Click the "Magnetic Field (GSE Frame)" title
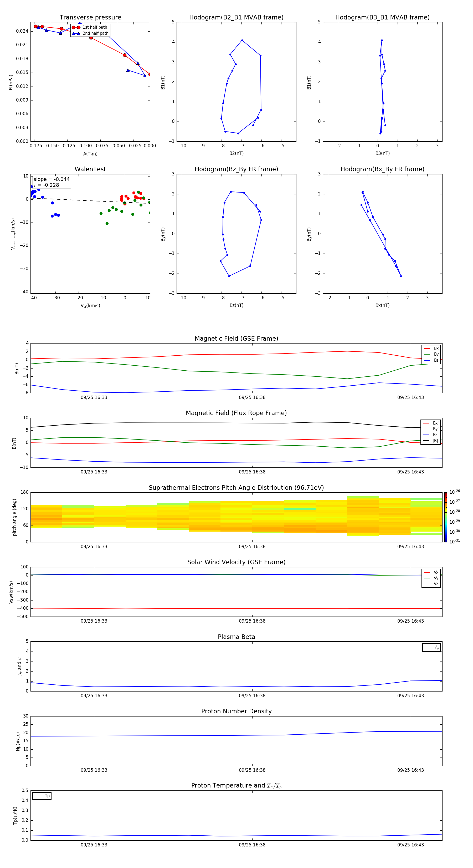Viewport: 473px width, 868px height. (x=236, y=339)
